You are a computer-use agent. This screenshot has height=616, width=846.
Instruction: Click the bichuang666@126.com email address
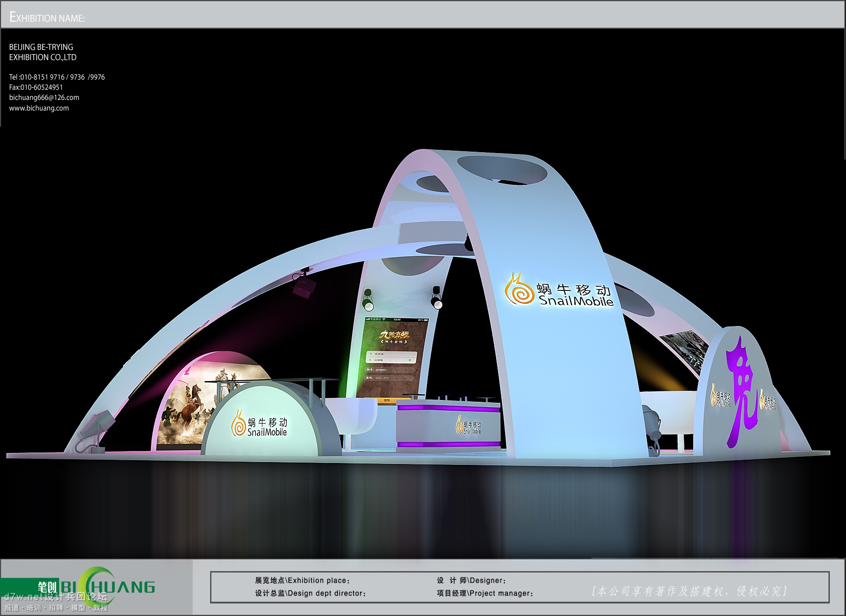44,98
